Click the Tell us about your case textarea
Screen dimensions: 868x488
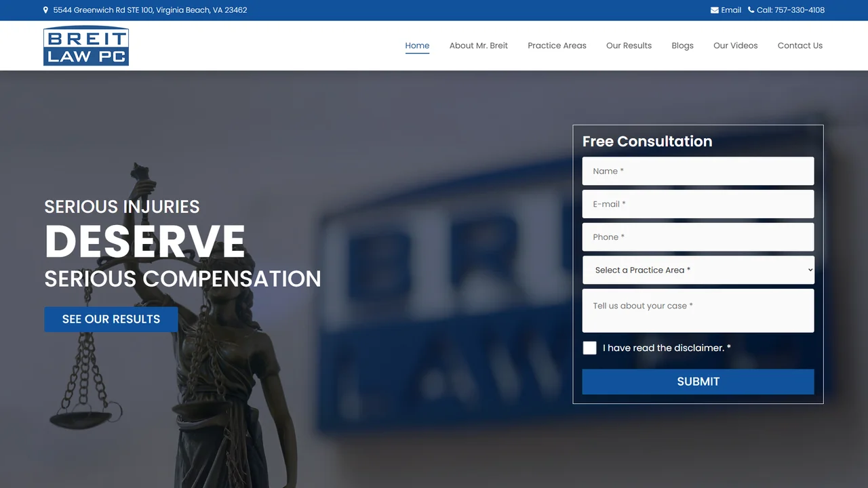tap(698, 310)
